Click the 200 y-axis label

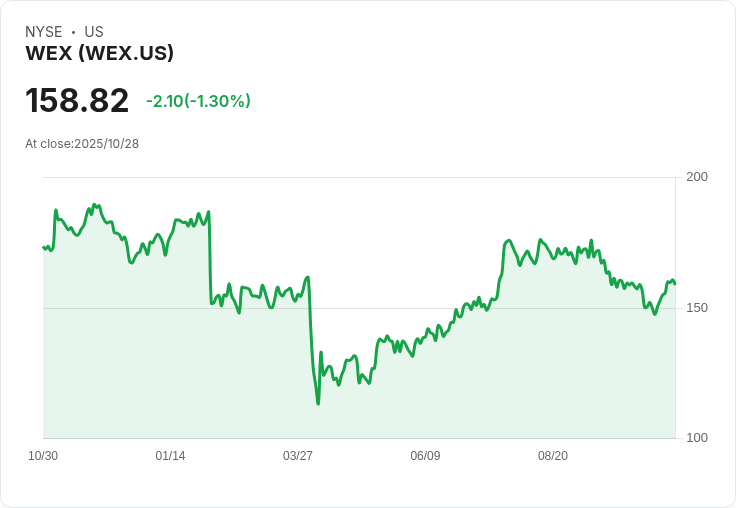point(697,177)
